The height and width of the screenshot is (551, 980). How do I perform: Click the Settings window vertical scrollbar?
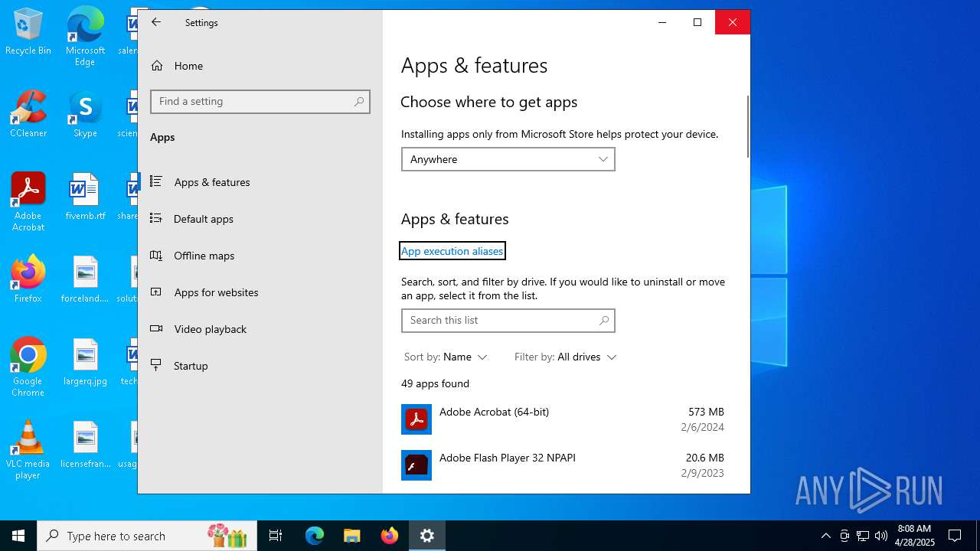[748, 127]
